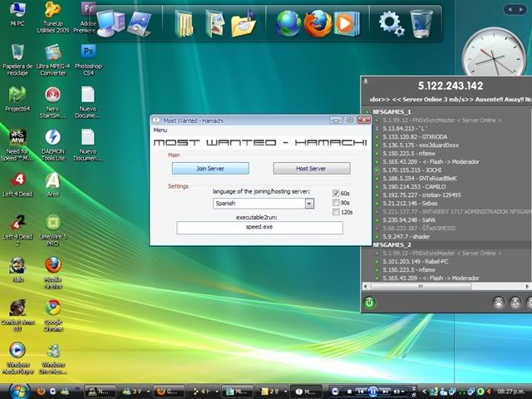The height and width of the screenshot is (399, 532).
Task: Show hidden system tray icons arrow
Action: tap(425, 392)
